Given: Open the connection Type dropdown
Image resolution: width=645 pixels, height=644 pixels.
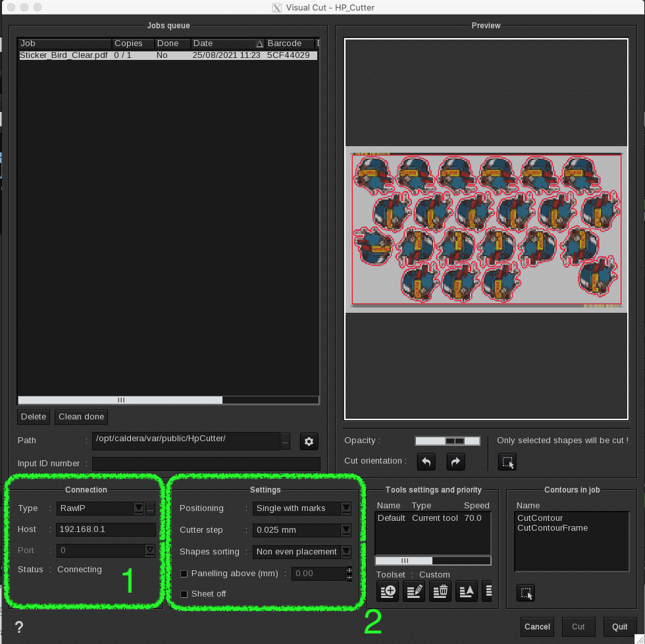Looking at the screenshot, I should coord(138,508).
